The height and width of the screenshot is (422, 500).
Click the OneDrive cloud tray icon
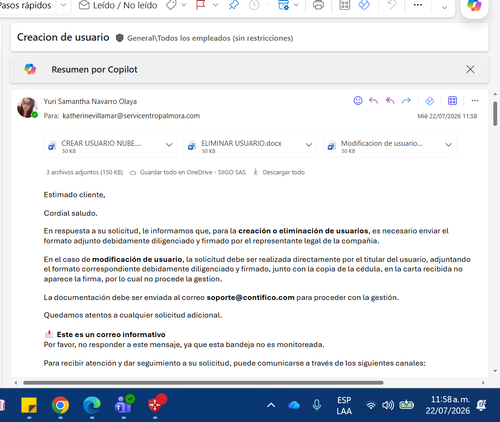point(294,405)
